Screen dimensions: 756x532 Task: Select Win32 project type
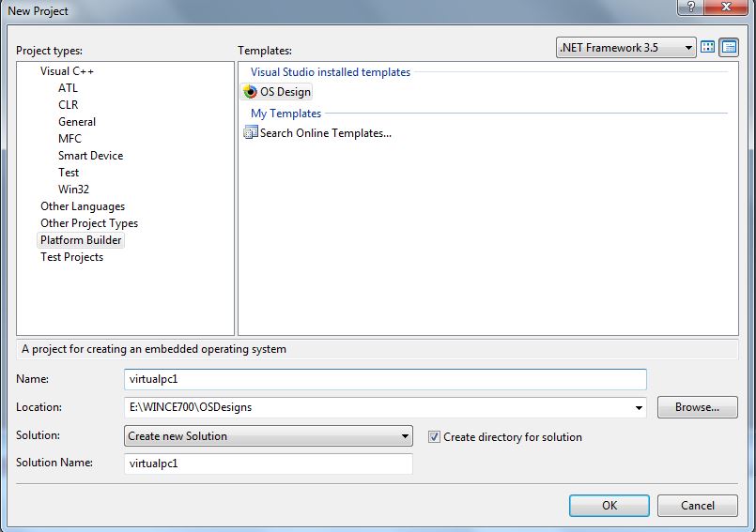pos(74,190)
